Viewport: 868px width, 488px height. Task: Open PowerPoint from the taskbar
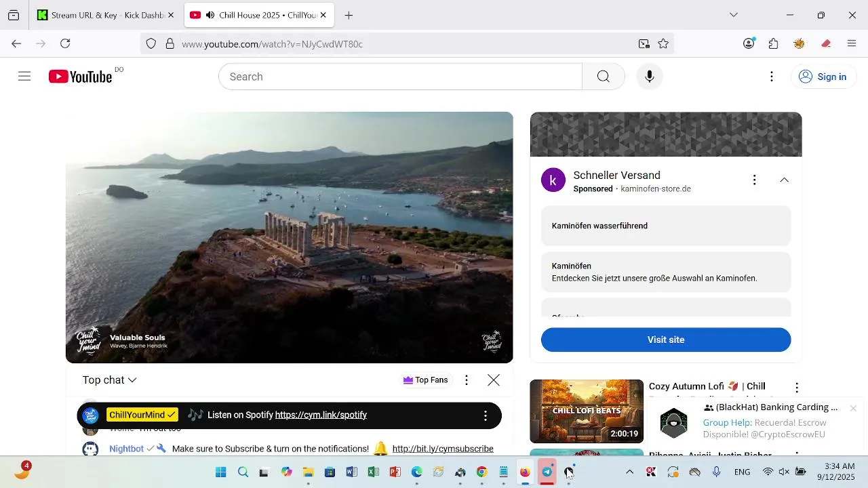(395, 472)
